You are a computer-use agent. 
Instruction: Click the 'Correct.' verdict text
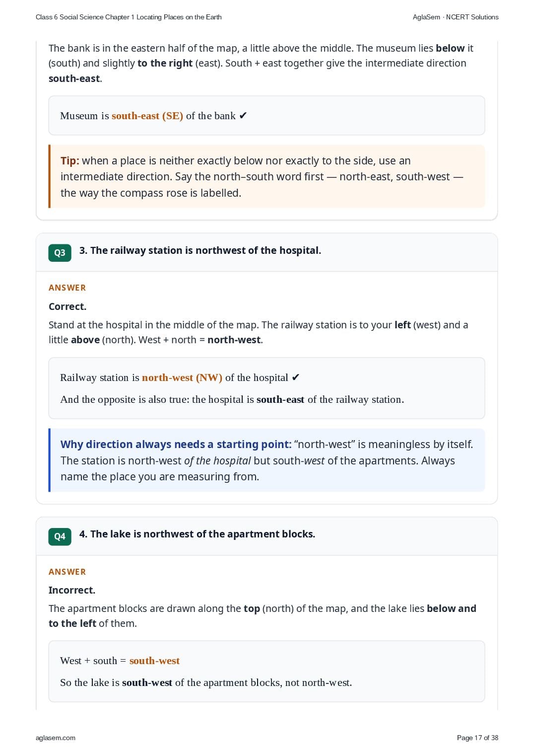(x=67, y=306)
